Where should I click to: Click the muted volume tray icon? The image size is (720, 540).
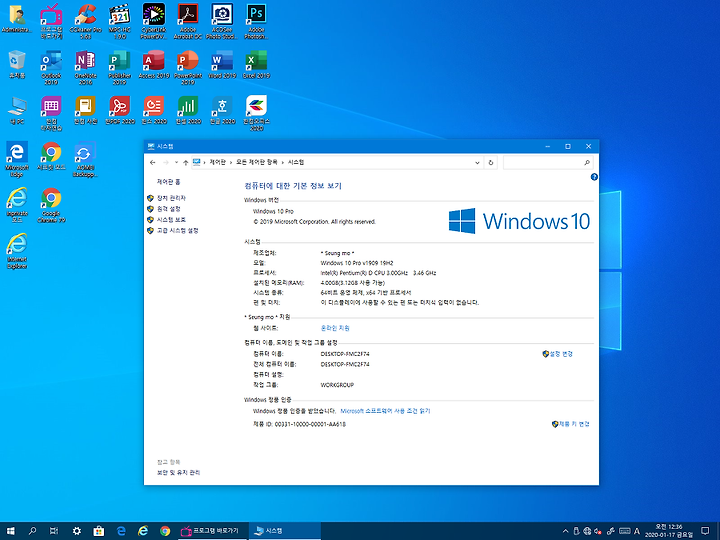[x=598, y=531]
